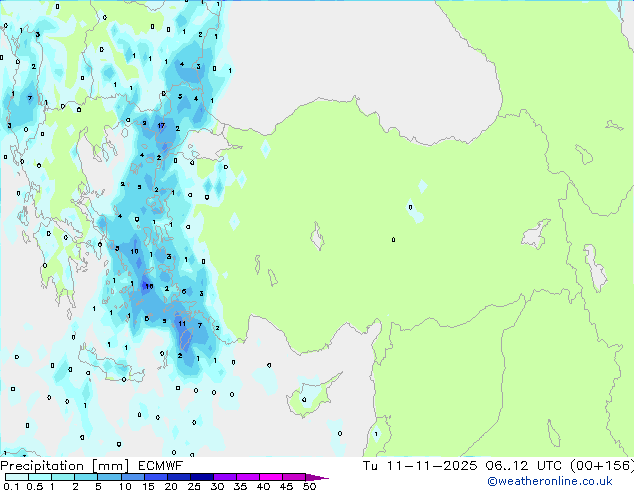The width and height of the screenshot is (634, 490).
Task: Click the 25–30 mm dark navy legend swatch
Action: coord(201,477)
